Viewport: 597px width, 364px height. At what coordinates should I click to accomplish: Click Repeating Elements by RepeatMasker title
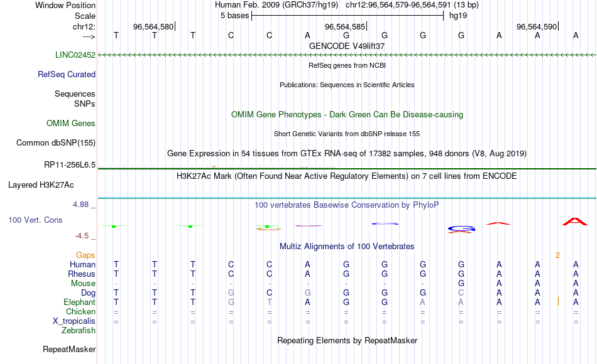point(348,340)
